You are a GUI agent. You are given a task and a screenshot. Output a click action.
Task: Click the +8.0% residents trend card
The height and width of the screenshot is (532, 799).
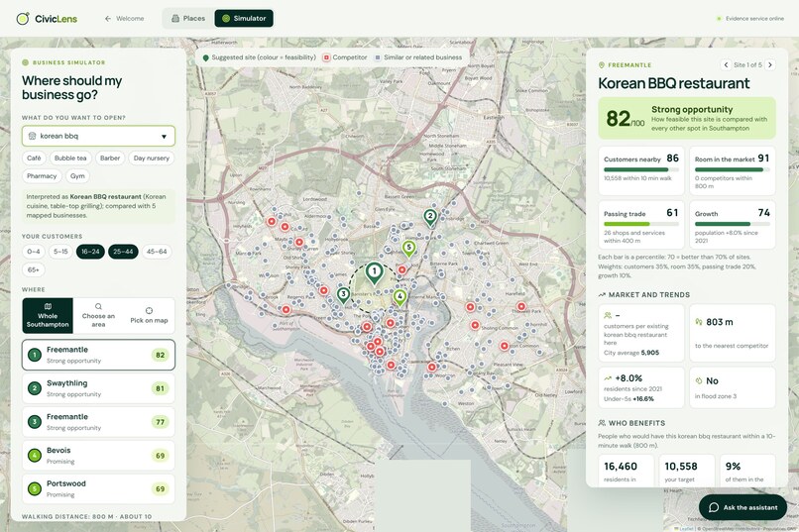coord(641,388)
